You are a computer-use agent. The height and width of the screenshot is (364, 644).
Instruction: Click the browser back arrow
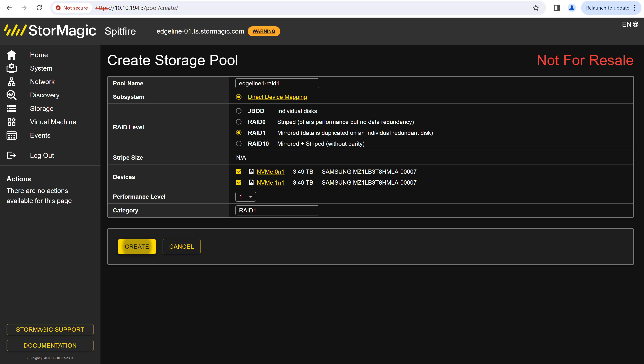[x=9, y=8]
